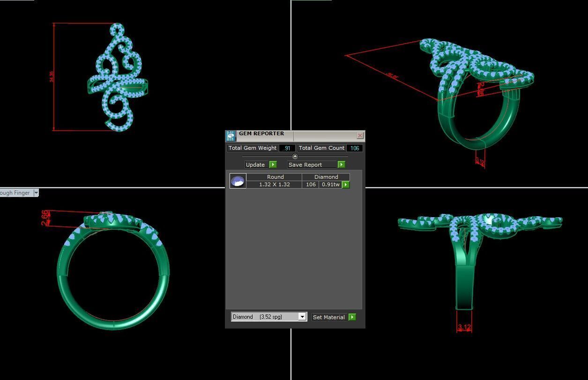The image size is (588, 380).
Task: Click the Set Material button label
Action: click(329, 317)
